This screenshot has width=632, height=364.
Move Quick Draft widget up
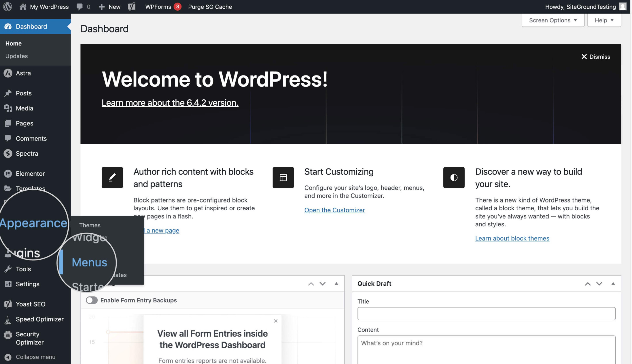588,284
